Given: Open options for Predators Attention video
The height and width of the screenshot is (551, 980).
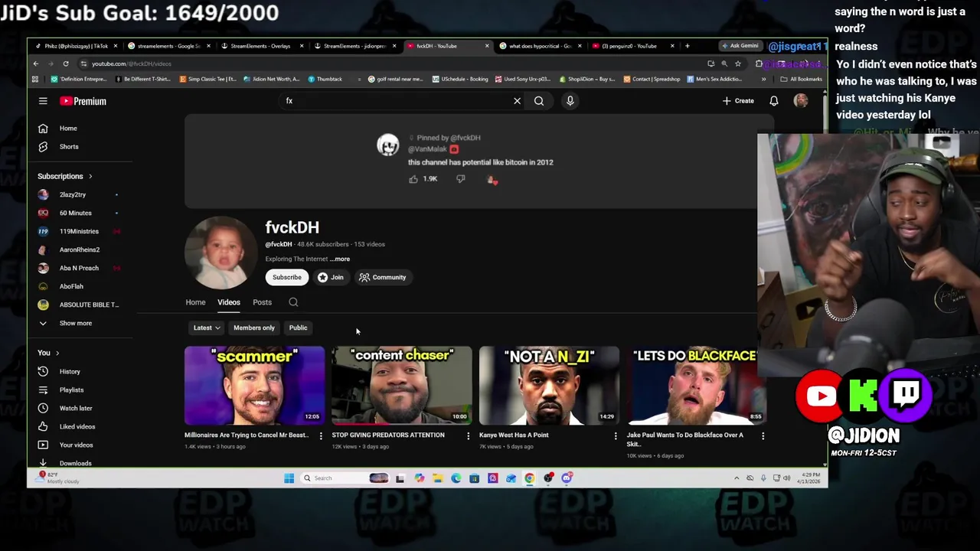Looking at the screenshot, I should click(x=468, y=435).
